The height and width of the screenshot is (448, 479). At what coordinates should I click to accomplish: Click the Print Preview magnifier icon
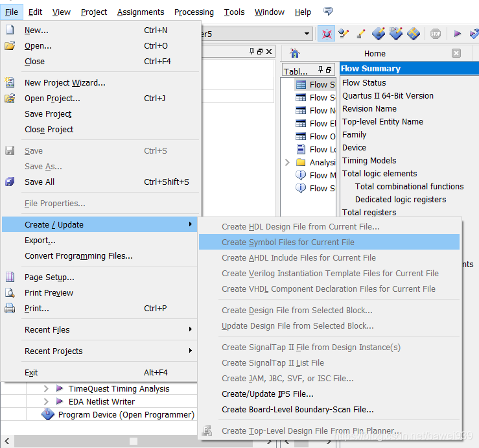pos(10,292)
